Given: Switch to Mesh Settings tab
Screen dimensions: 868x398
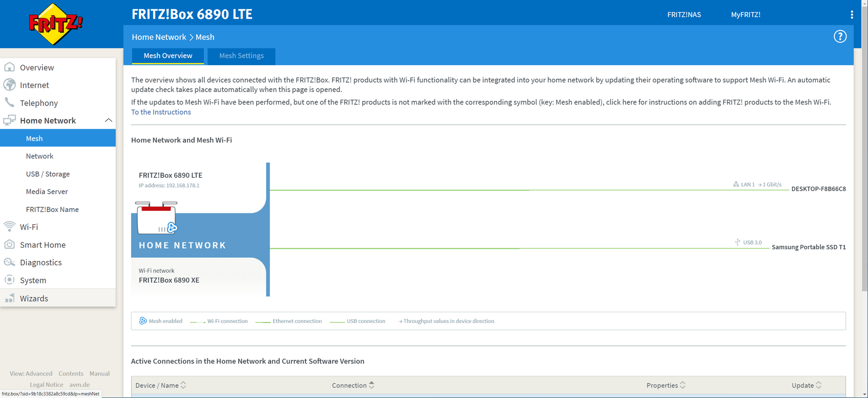Looking at the screenshot, I should [241, 56].
